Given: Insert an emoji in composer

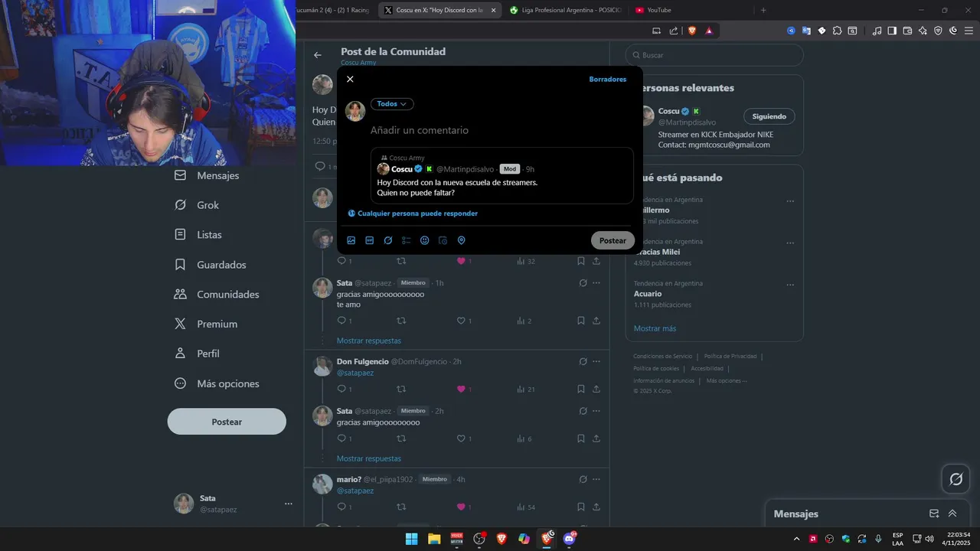Looking at the screenshot, I should point(425,240).
